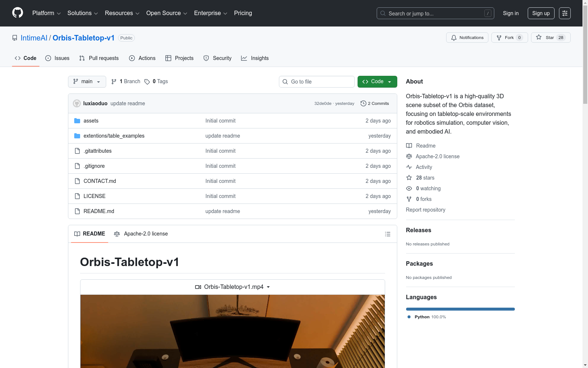This screenshot has width=588, height=368.
Task: Click the Packages heading link
Action: (x=419, y=264)
